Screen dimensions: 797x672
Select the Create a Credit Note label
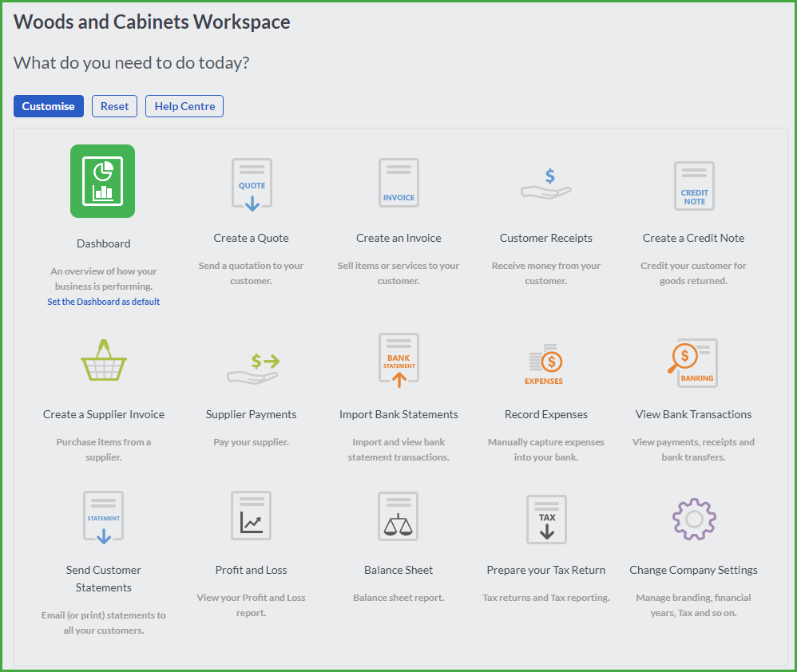point(693,238)
